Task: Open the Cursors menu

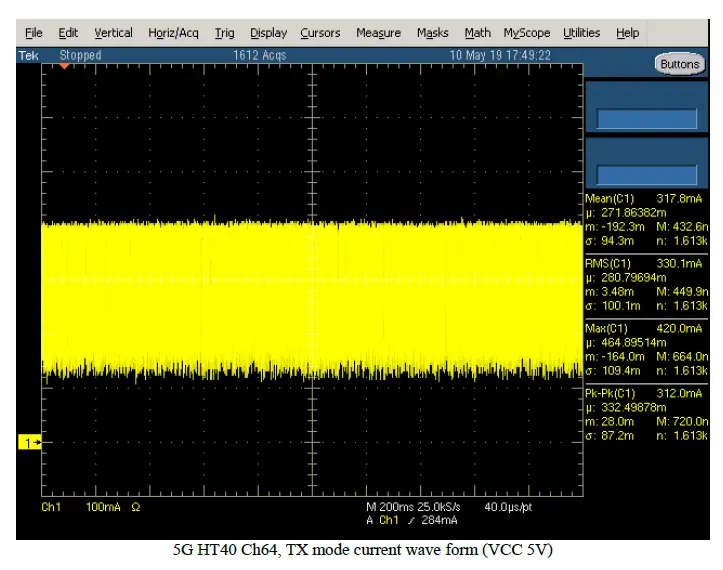Action: pos(320,33)
